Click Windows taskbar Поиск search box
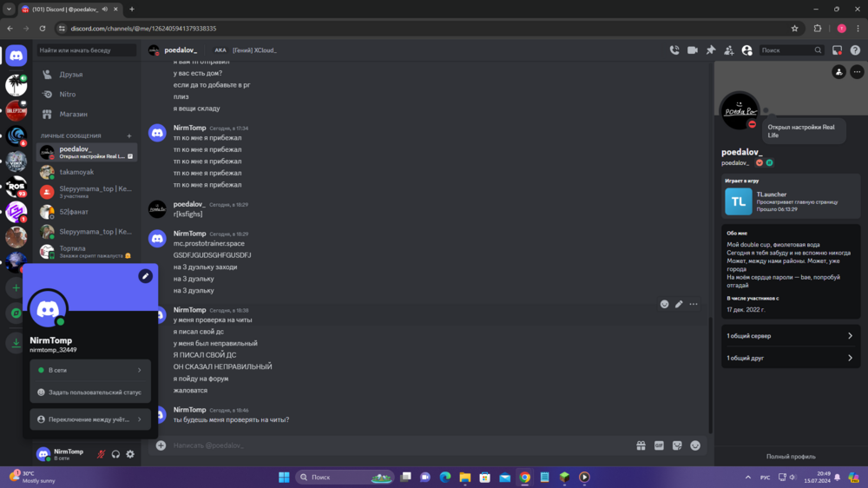The width and height of the screenshot is (868, 488). tap(345, 477)
